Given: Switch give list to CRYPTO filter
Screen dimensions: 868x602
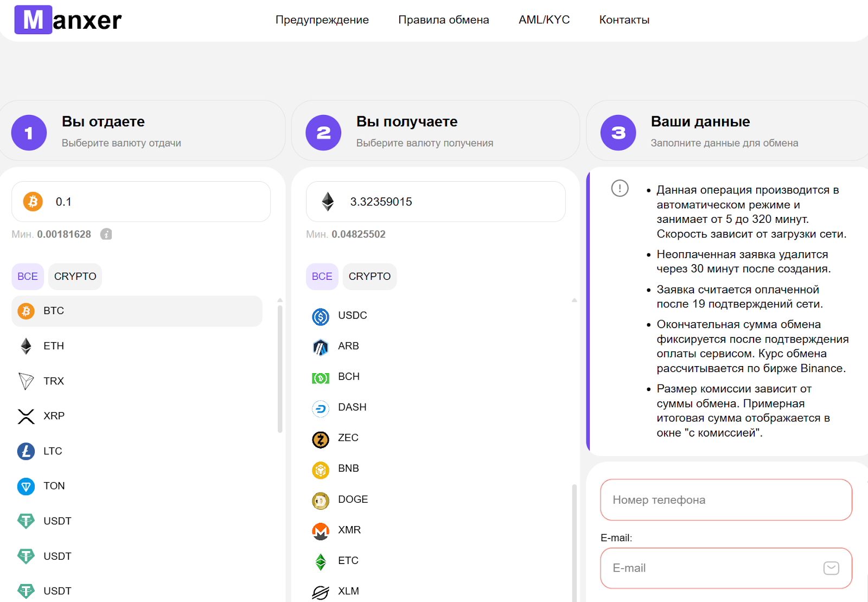Looking at the screenshot, I should 75,277.
